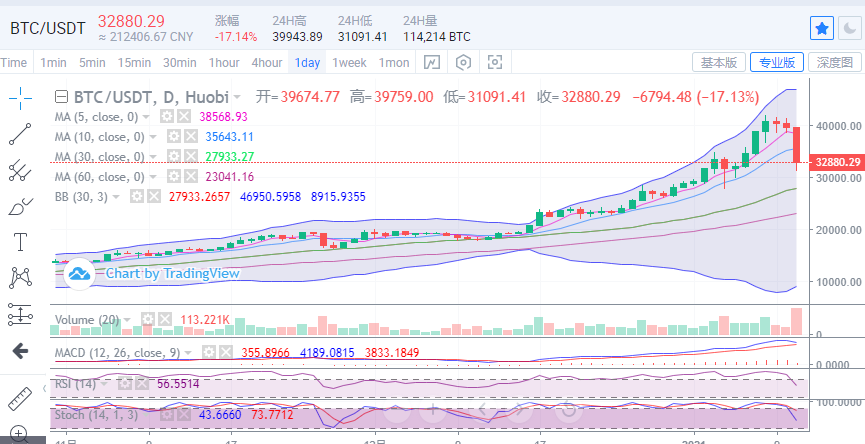Viewport: 865px width, 444px height.
Task: Select the brush drawing tool
Action: (x=20, y=206)
